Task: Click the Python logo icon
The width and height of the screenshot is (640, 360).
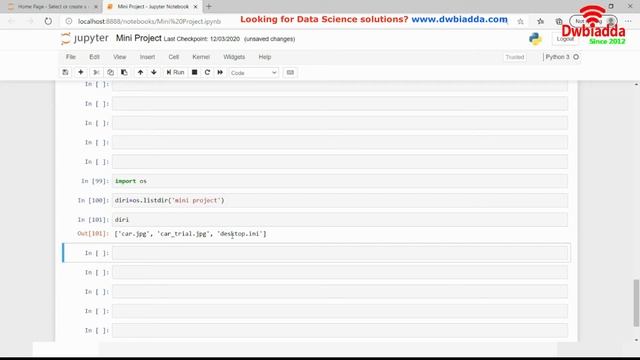Action: click(x=535, y=39)
